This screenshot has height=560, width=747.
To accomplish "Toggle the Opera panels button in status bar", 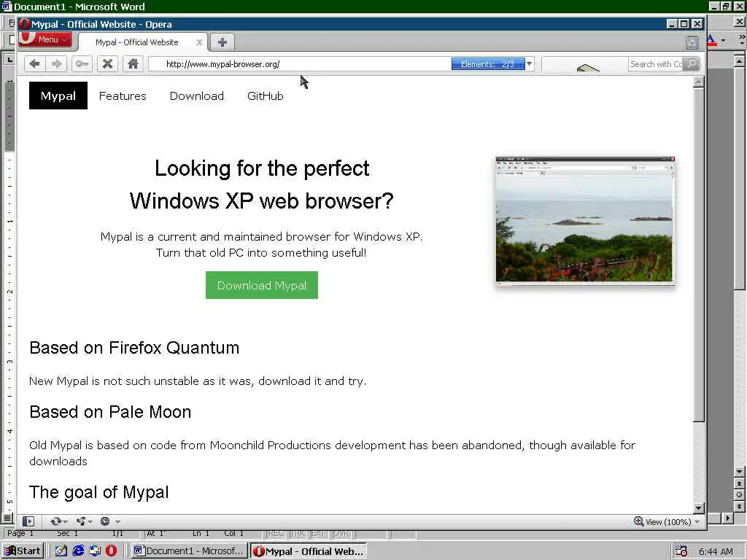I will (x=28, y=521).
